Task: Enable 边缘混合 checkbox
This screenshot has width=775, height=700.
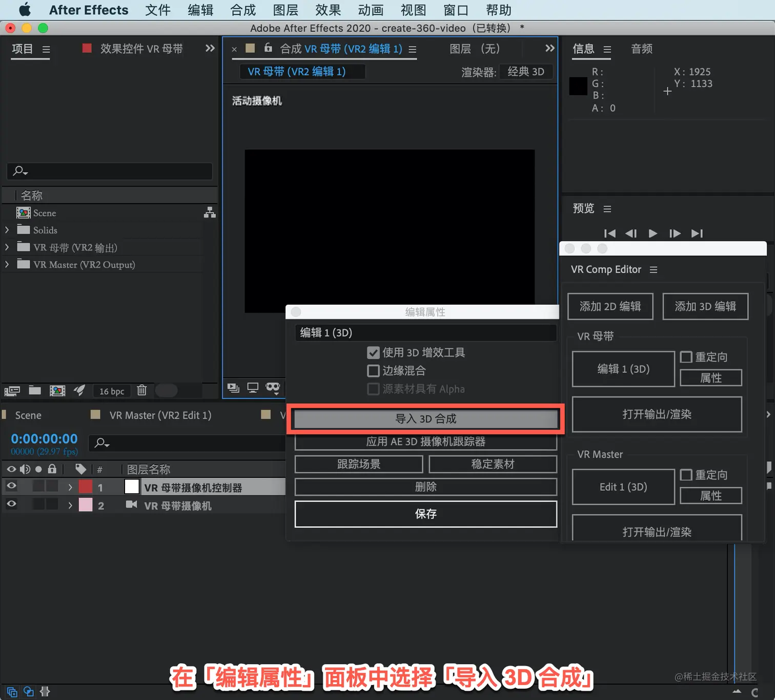Action: pos(373,371)
